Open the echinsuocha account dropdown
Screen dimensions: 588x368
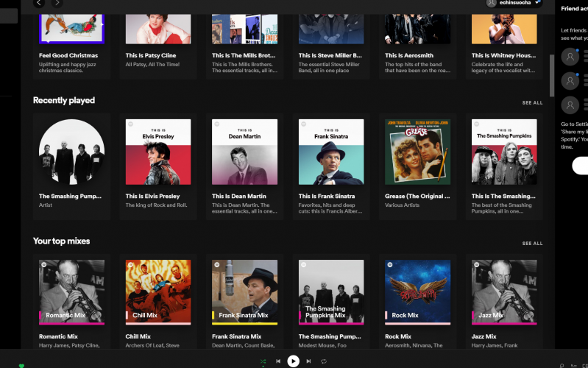[514, 3]
